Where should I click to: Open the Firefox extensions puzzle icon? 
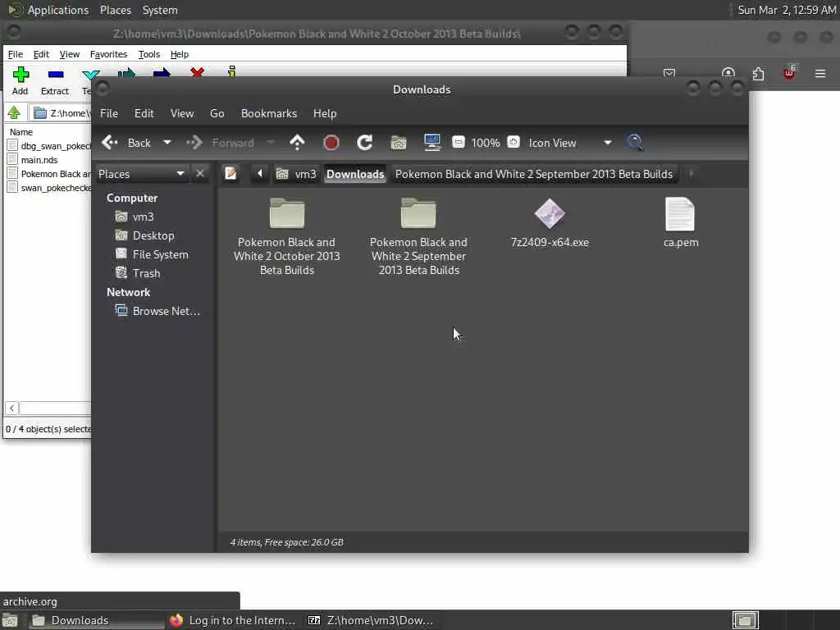tap(758, 73)
